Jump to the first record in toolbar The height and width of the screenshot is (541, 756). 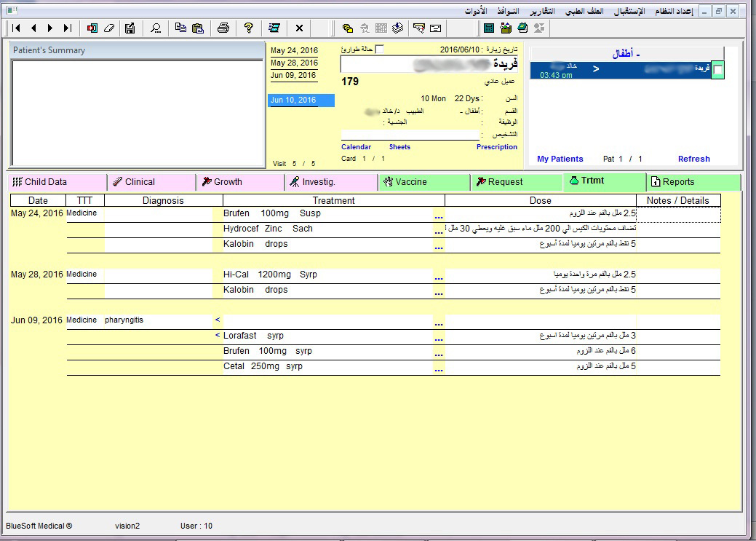(x=17, y=28)
